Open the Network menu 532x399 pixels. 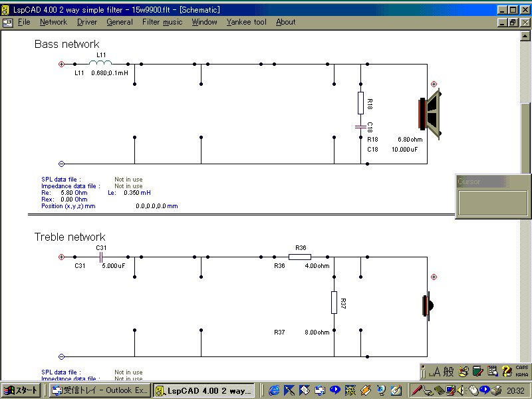(x=53, y=22)
